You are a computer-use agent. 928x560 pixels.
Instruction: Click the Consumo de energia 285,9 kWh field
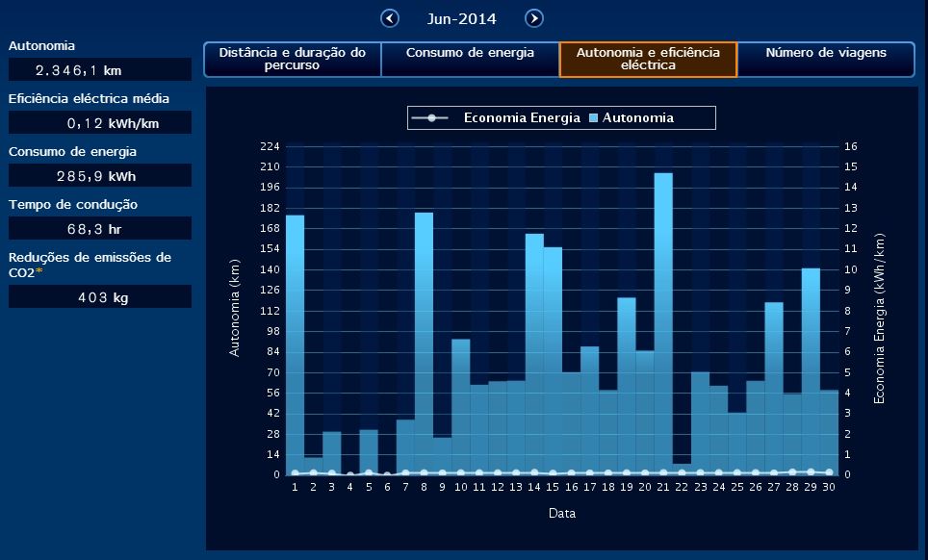[x=100, y=176]
